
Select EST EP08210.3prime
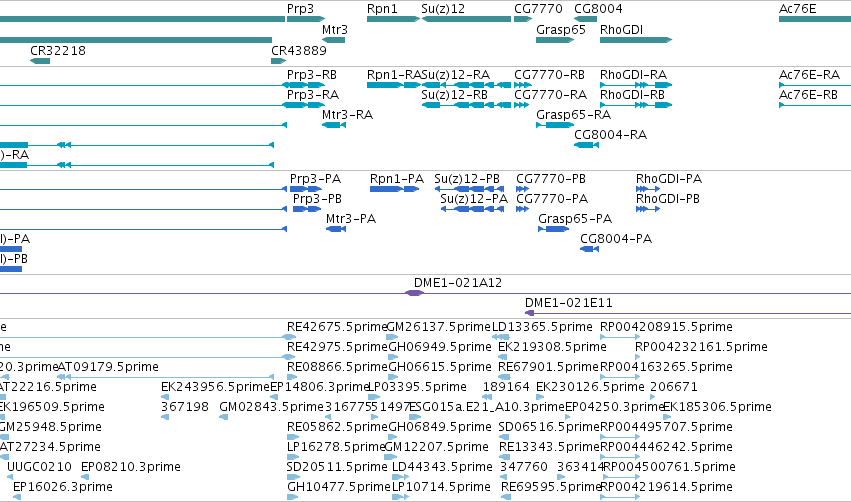pos(130,467)
